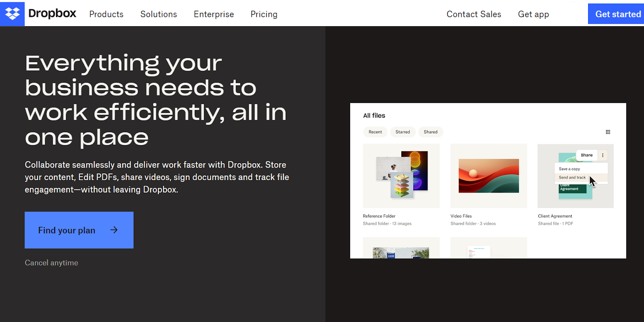
Task: Open the Contact Sales link
Action: click(474, 14)
